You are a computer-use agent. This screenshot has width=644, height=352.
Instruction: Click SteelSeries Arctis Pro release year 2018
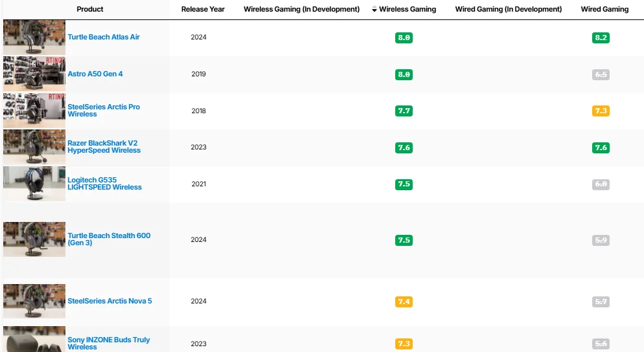tap(198, 111)
